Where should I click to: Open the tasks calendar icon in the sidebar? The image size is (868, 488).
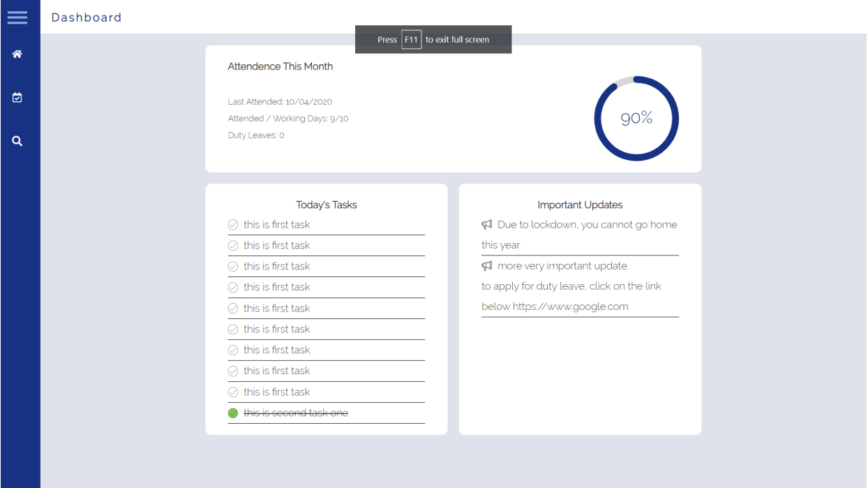coord(17,97)
